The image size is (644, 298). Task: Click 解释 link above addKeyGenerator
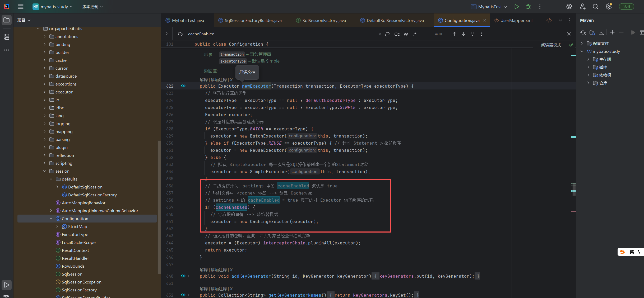coord(203,270)
